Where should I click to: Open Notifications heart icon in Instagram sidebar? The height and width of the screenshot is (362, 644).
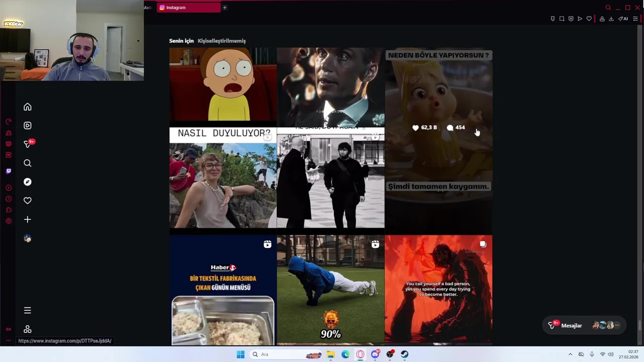pos(28,201)
